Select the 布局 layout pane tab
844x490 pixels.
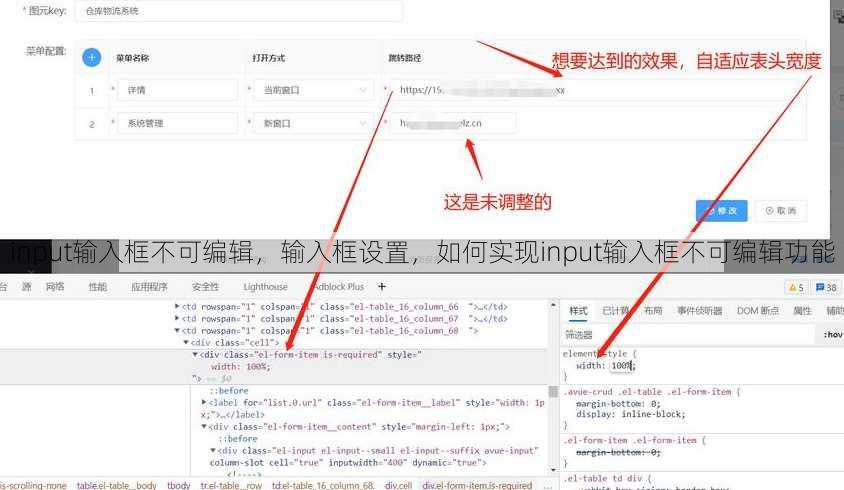(653, 311)
